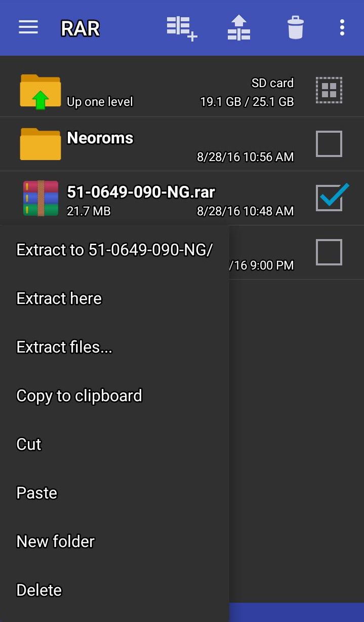Image resolution: width=364 pixels, height=622 pixels.
Task: Tap the 51-0649-090-NG.rar file name
Action: 141,192
